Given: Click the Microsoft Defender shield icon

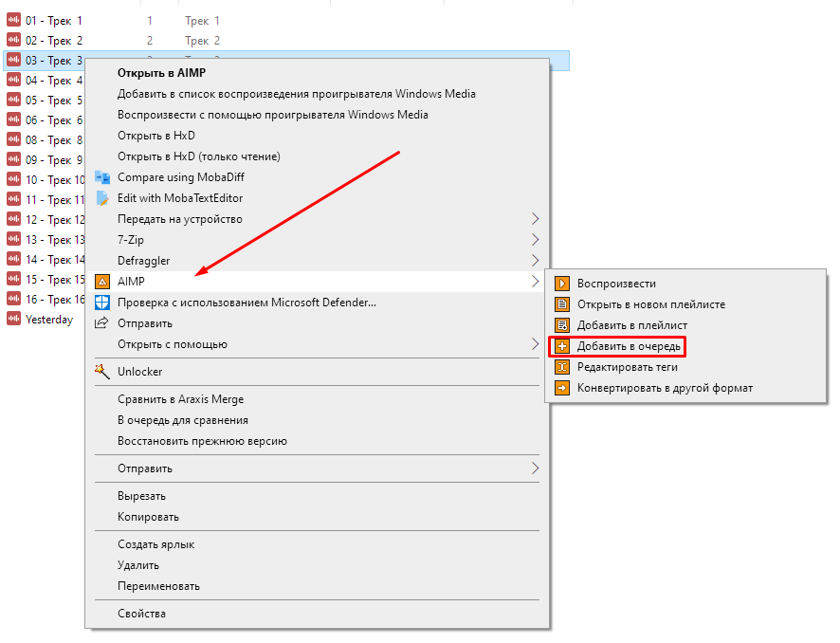Looking at the screenshot, I should [x=101, y=303].
